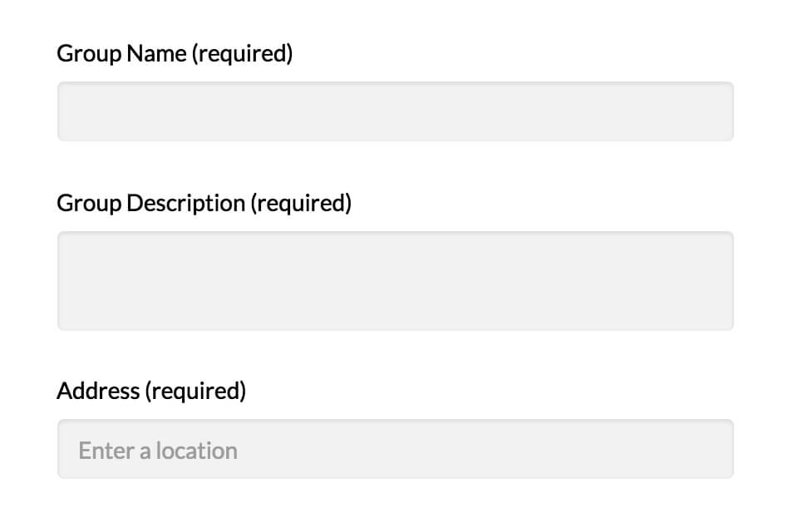Click the words 'Group Description' in the label

[x=150, y=203]
